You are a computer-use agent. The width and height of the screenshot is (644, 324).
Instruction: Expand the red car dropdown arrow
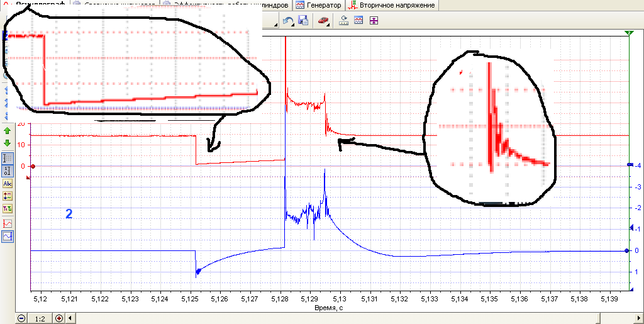coord(328,25)
